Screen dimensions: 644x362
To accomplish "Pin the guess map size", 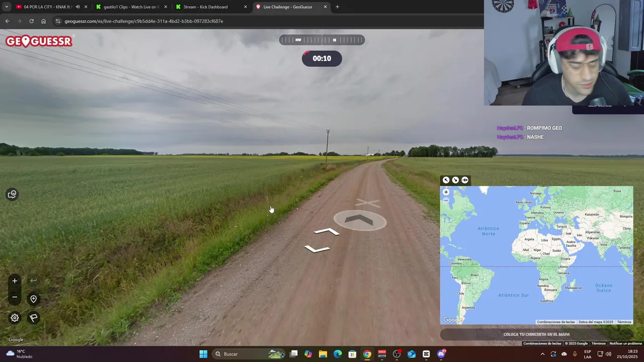I will click(465, 180).
